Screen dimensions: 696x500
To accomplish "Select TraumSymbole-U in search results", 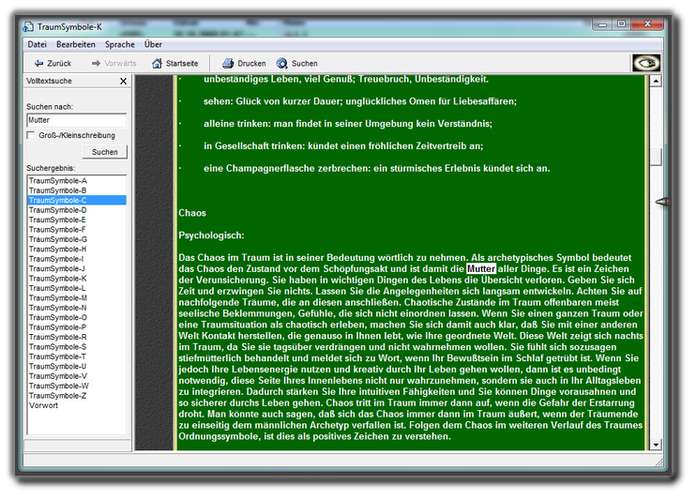I will 58,366.
